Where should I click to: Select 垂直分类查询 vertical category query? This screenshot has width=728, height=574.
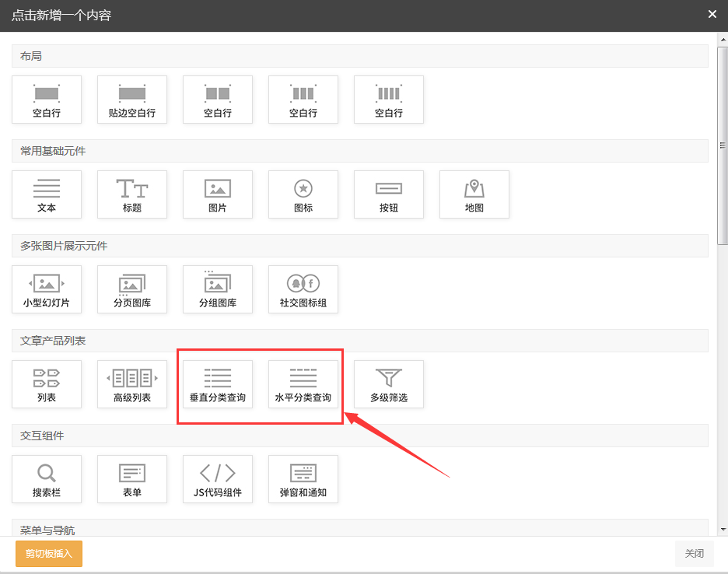218,384
